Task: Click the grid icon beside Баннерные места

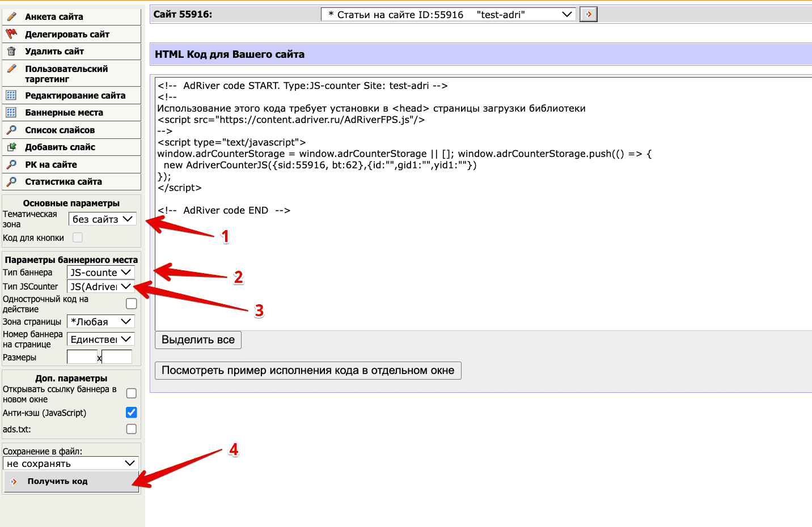Action: coord(11,112)
